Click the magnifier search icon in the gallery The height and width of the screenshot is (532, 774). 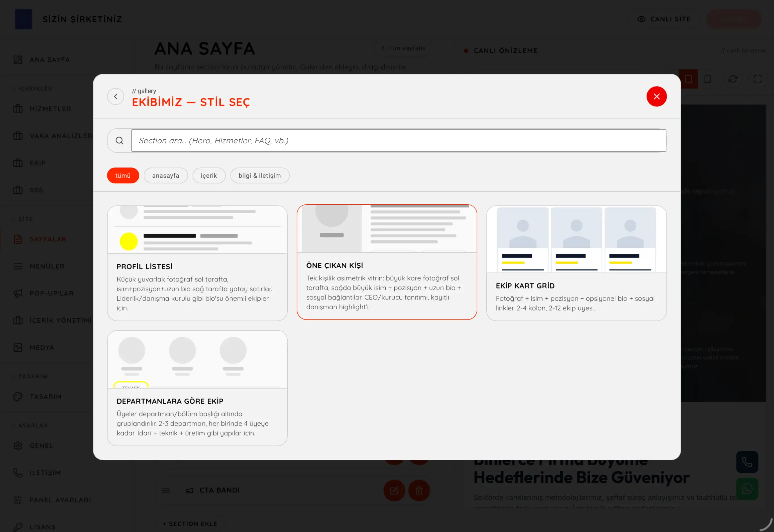pyautogui.click(x=119, y=140)
